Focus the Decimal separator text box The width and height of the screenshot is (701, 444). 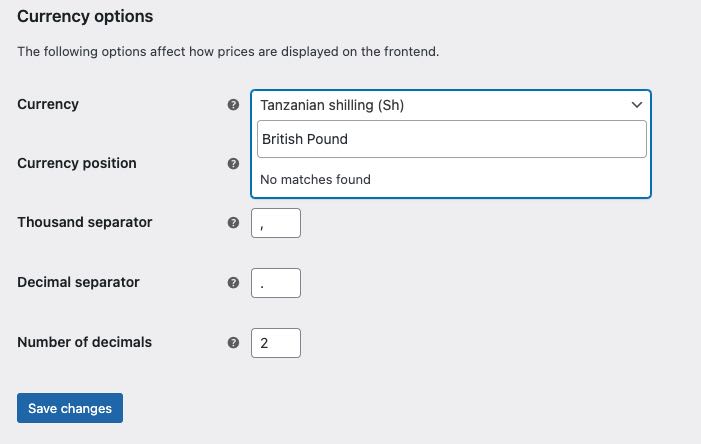pos(276,283)
